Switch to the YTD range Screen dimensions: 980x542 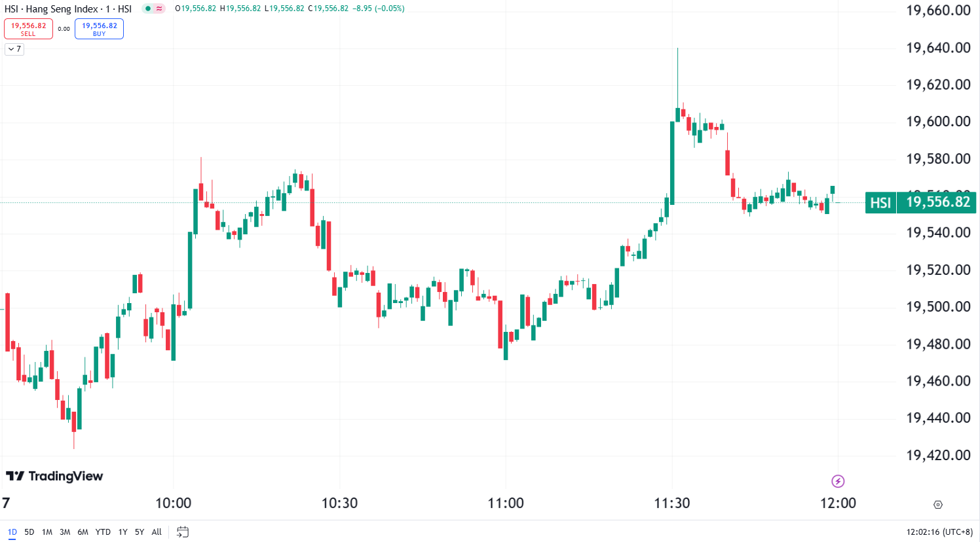click(x=103, y=532)
